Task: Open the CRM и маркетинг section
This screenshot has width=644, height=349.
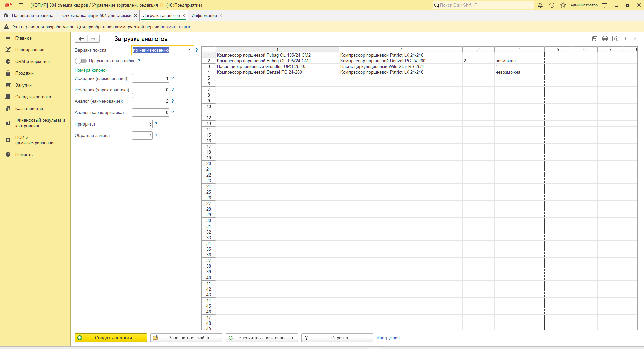Action: coord(33,61)
